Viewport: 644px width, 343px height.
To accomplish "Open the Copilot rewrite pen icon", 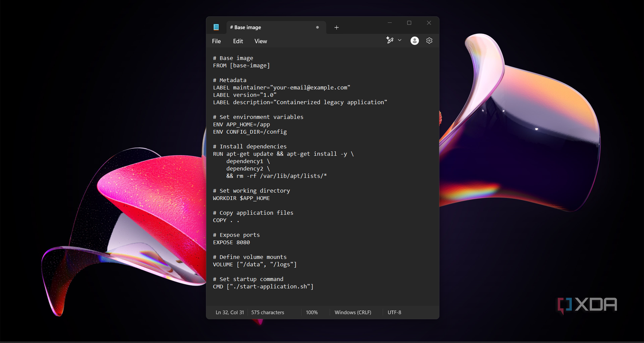I will (x=390, y=40).
